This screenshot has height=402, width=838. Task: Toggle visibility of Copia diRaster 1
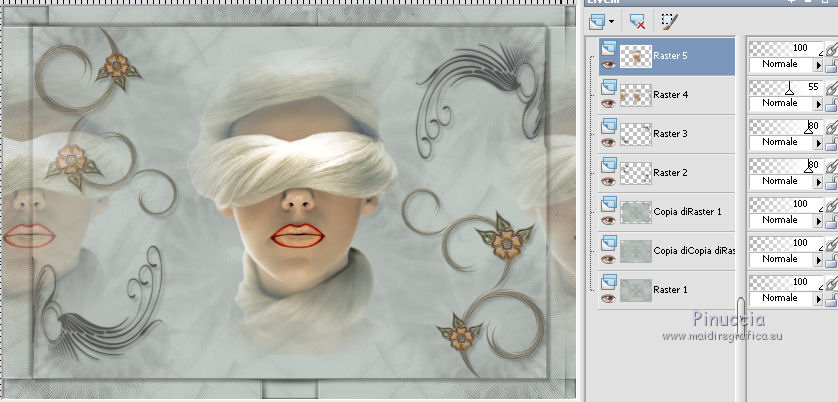click(606, 218)
